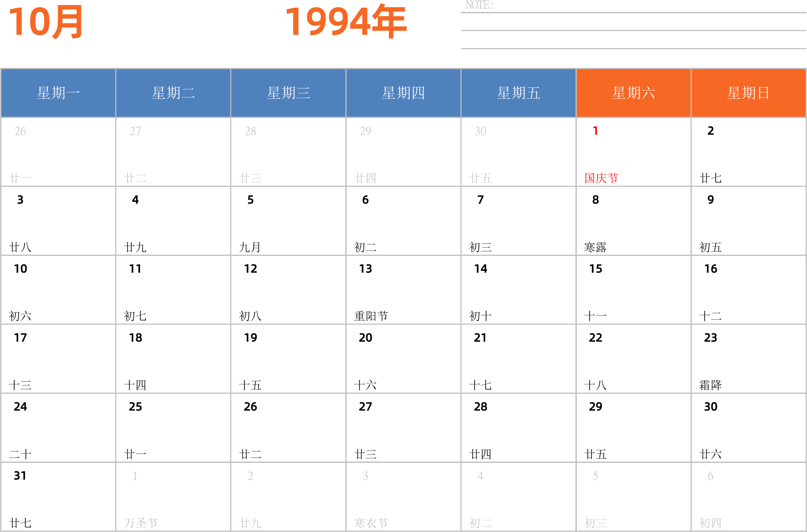Click the 1994年 year title
The width and height of the screenshot is (807, 532).
tap(346, 21)
